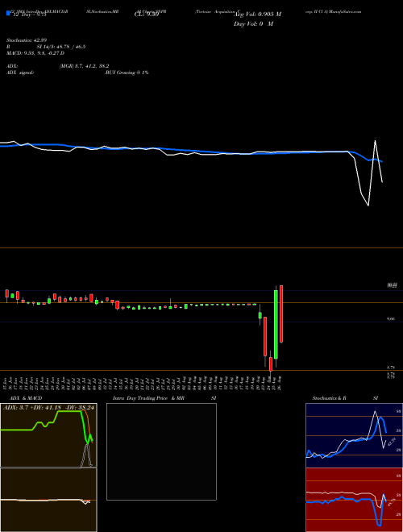Screen dimensions: 403x532
Task: Click the 'CL: 9.30' closing price label
Action: point(146,15)
